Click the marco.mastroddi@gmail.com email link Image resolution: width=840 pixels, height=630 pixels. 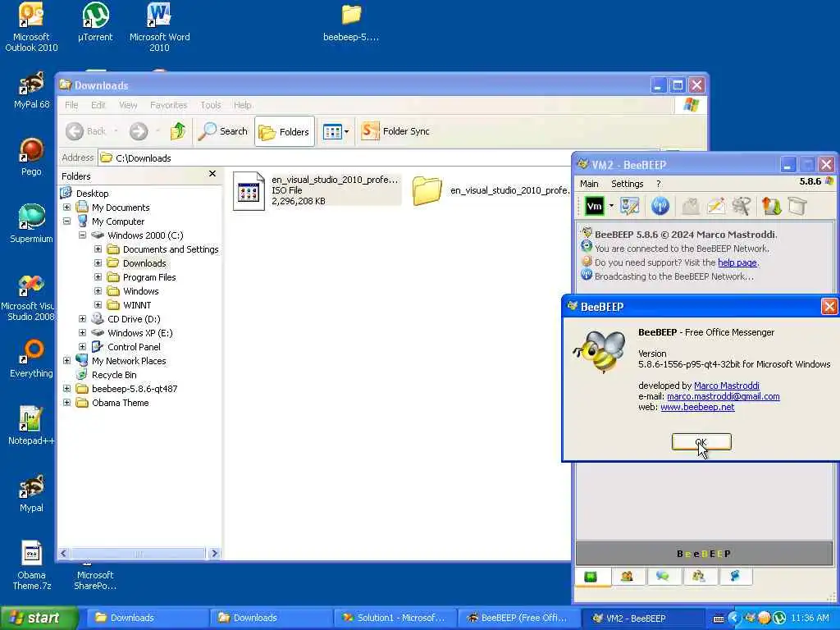(x=724, y=396)
